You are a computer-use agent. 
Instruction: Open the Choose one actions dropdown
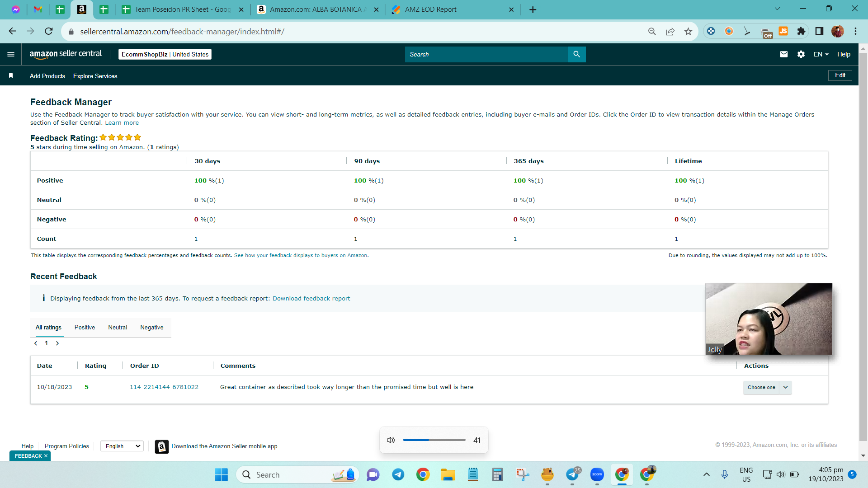pyautogui.click(x=767, y=387)
